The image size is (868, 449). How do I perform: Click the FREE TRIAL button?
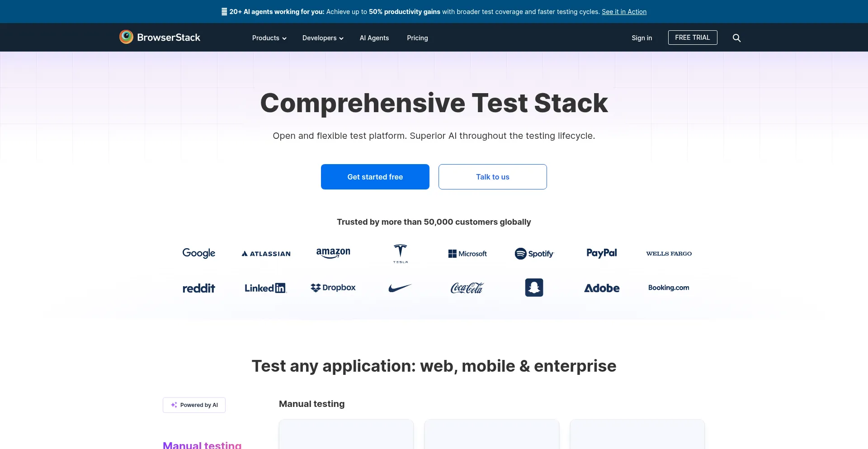click(x=693, y=38)
